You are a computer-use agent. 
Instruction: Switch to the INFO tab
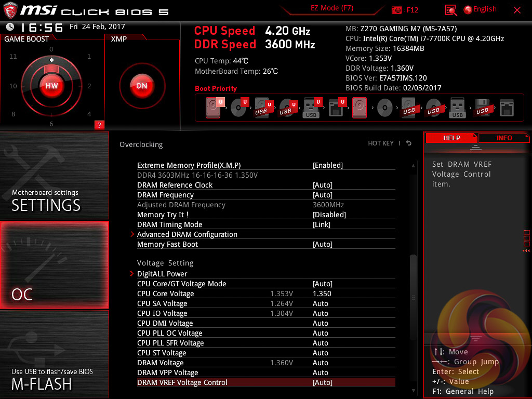pos(504,138)
